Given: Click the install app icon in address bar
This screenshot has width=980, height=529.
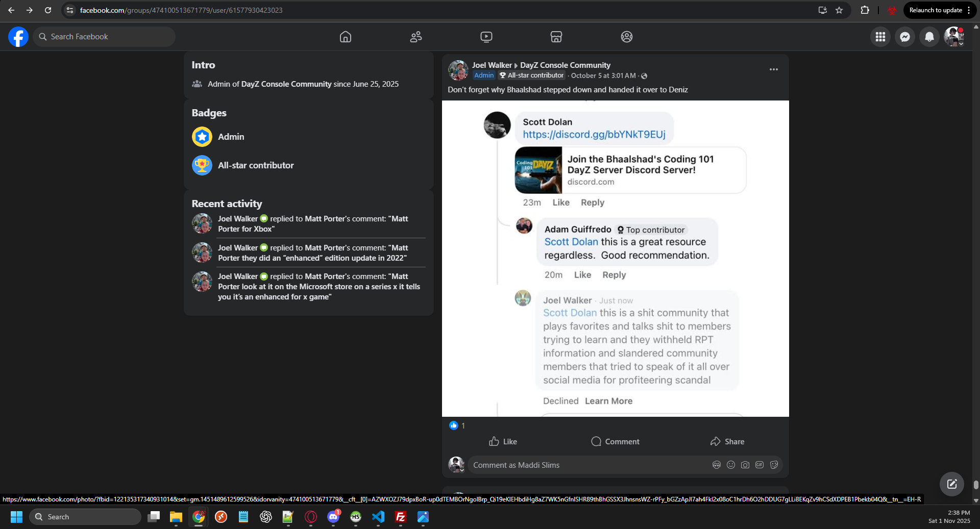Looking at the screenshot, I should point(822,10).
